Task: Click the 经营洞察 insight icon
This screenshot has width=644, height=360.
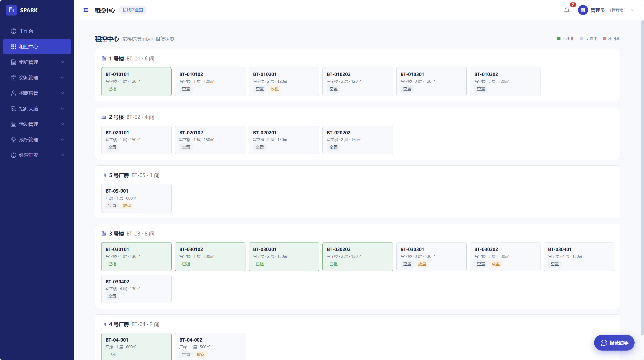Action: (x=13, y=155)
